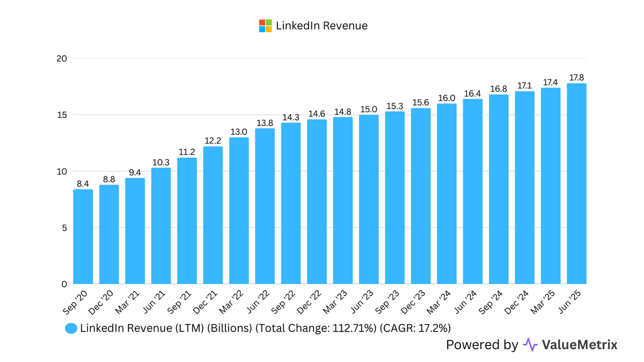Click the x-axis label 'Jun '25'
This screenshot has width=644, height=362.
click(570, 302)
